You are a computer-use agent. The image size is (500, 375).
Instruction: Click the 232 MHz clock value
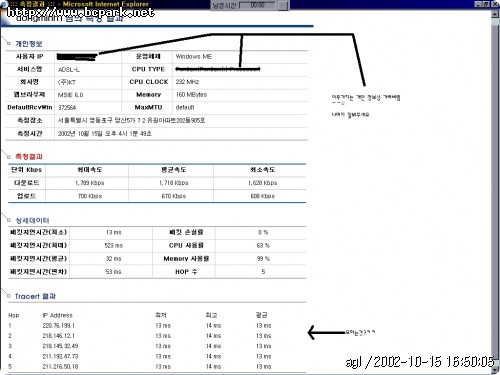point(187,82)
